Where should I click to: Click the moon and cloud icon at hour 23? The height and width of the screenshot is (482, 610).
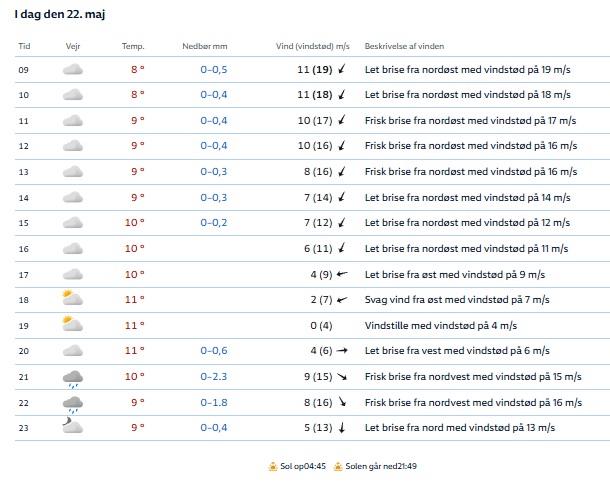click(x=72, y=427)
